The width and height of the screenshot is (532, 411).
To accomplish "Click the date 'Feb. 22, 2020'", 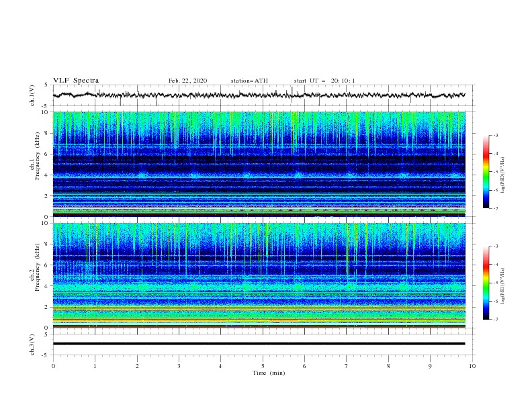I will (x=187, y=81).
